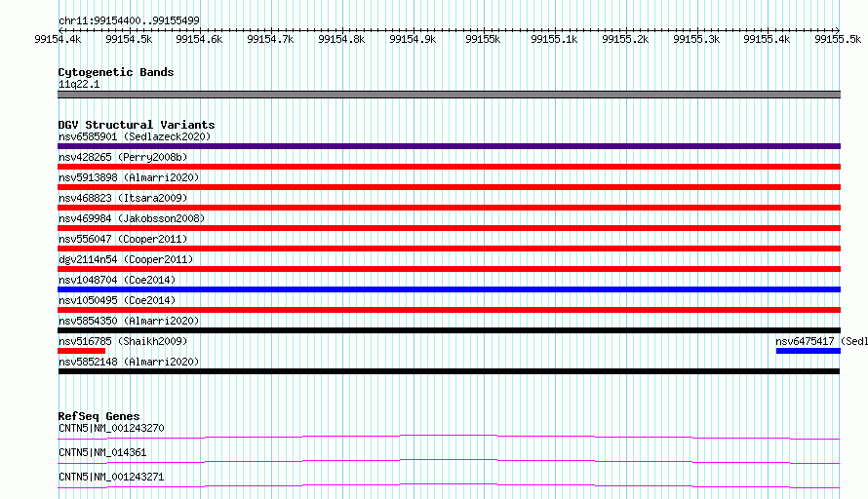Select the nsv6475417 variant label

(x=821, y=341)
